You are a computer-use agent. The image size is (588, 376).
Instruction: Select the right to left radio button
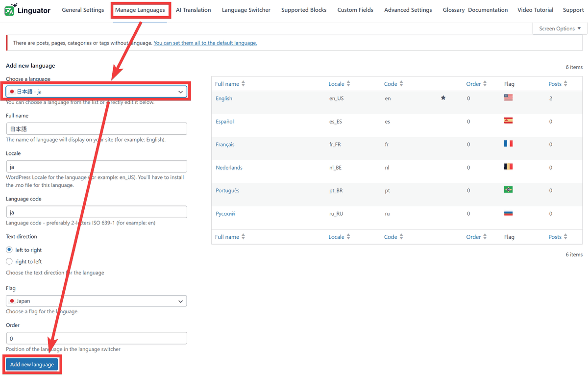coord(9,261)
